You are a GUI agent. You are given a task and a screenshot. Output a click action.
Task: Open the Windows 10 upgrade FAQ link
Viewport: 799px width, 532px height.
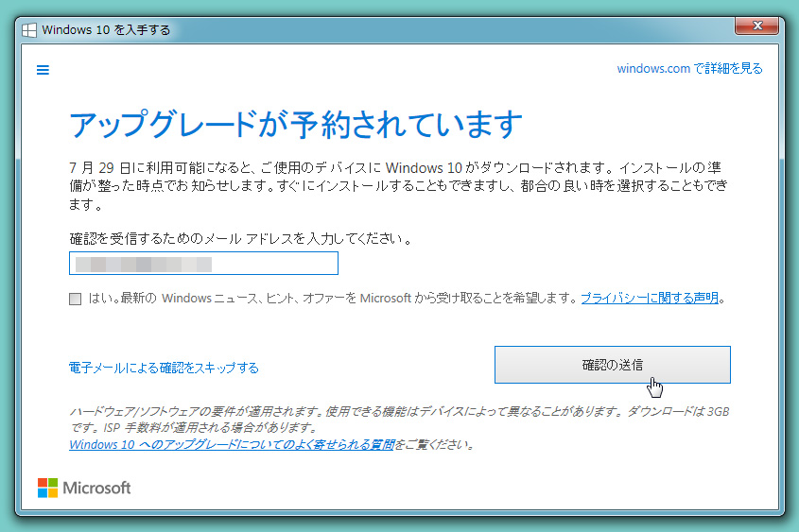click(x=232, y=444)
